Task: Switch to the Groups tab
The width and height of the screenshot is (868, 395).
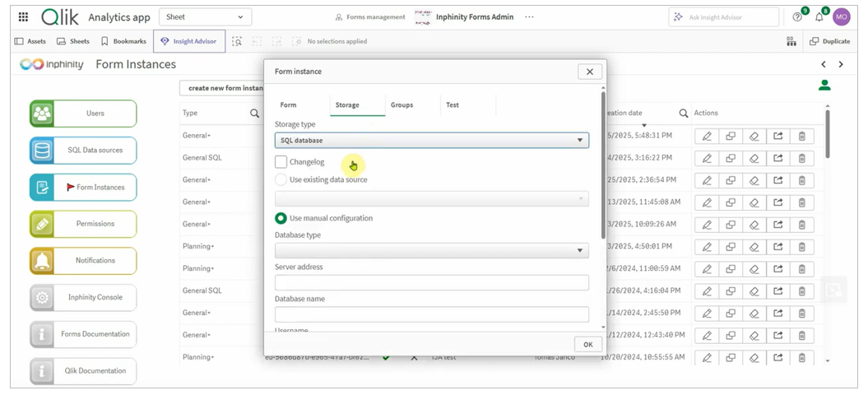Action: point(402,105)
